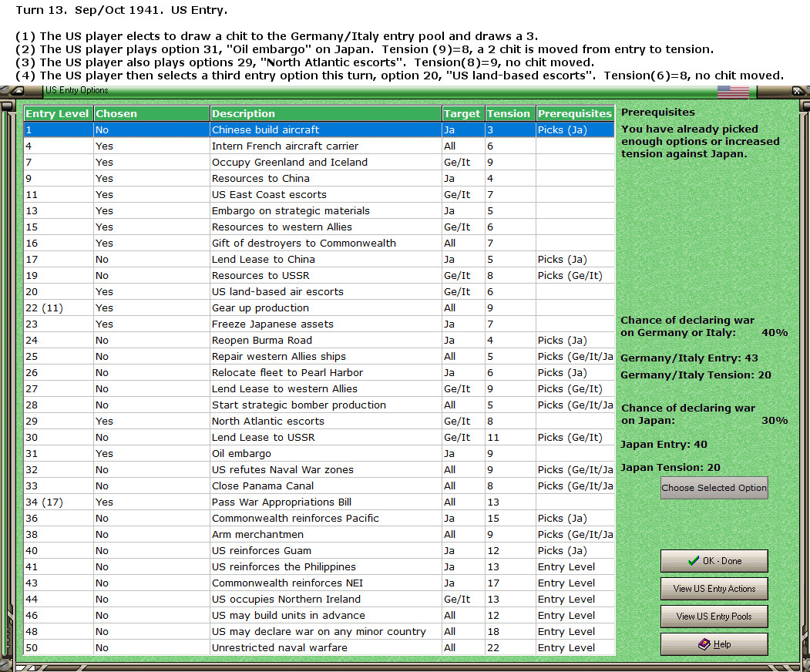Select the Chinese build aircraft row

319,129
